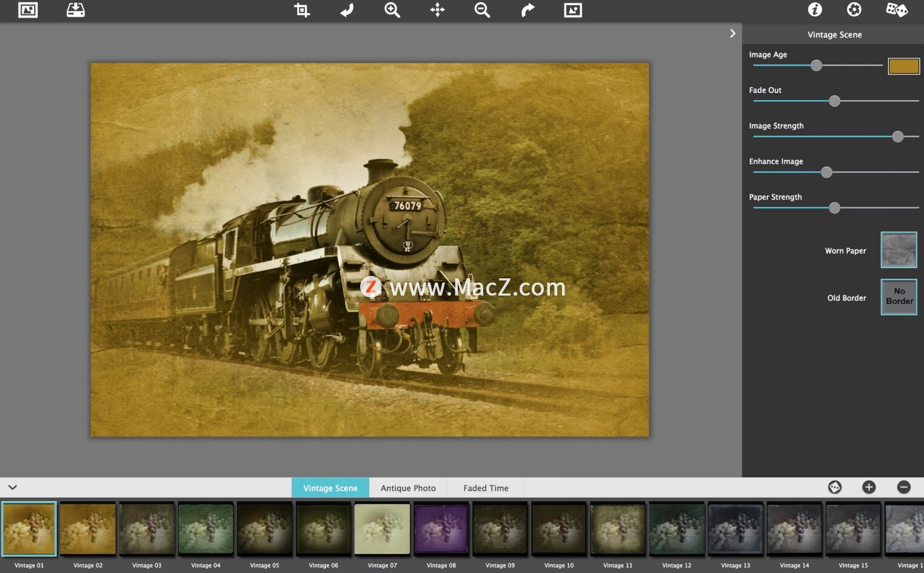Viewport: 924px width, 573px height.
Task: Apply the Vintage 04 preset
Action: point(206,529)
